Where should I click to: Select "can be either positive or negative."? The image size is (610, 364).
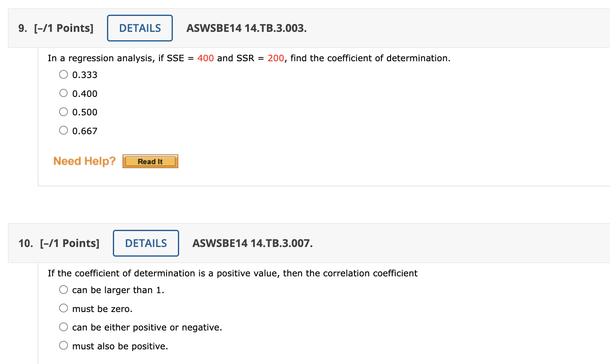click(x=63, y=327)
